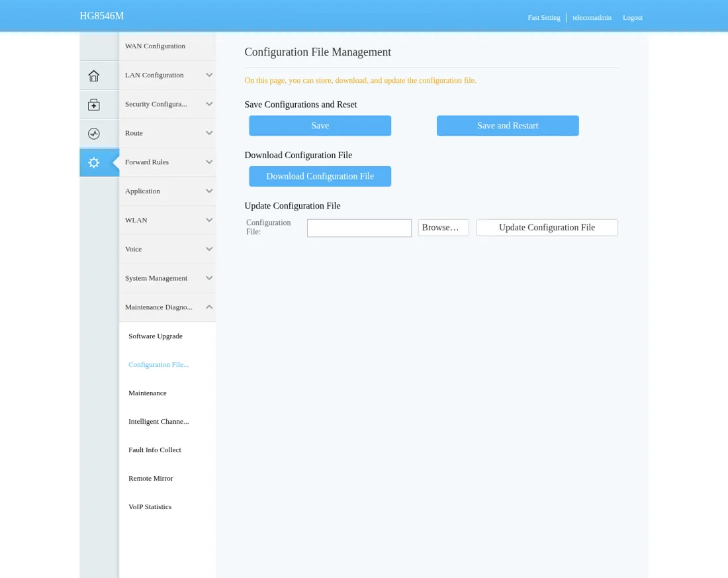Click Update Configuration File button

tap(547, 228)
